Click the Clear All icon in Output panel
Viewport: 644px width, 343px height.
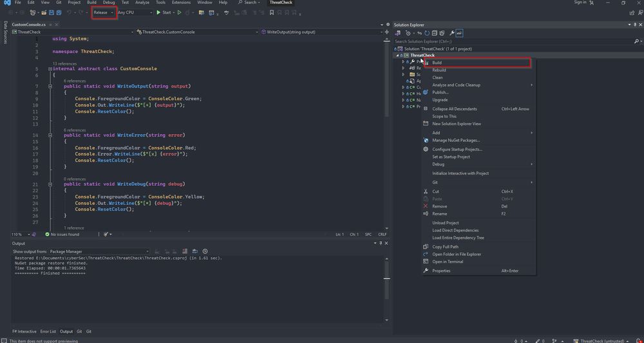tap(184, 251)
